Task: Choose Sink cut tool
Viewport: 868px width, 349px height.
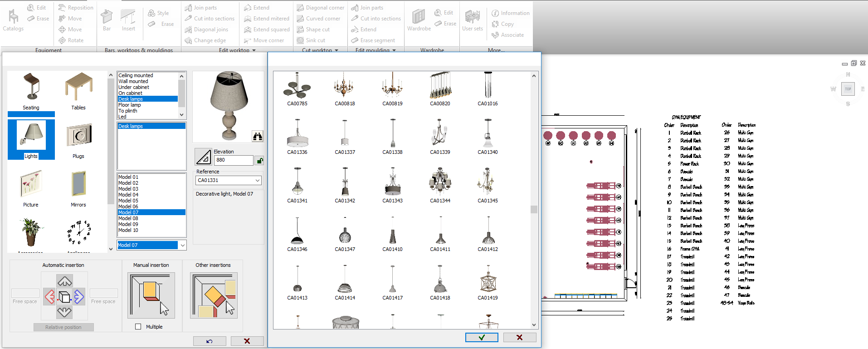Action: tap(311, 40)
